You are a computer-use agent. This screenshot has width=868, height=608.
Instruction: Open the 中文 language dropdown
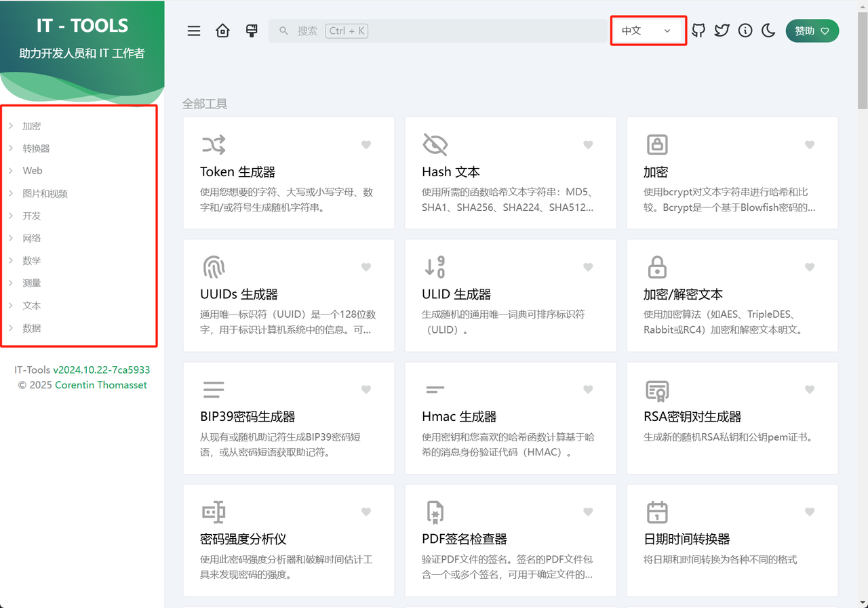648,31
